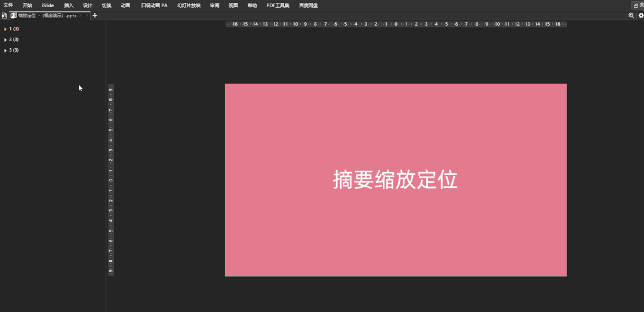Open the 口袋动画 PA tab
Image resolution: width=644 pixels, height=312 pixels.
pos(154,5)
